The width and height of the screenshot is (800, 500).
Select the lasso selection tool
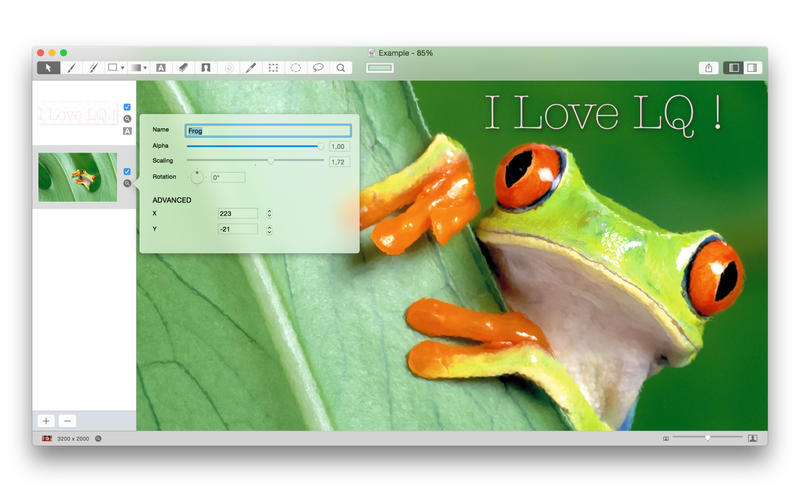click(x=318, y=68)
